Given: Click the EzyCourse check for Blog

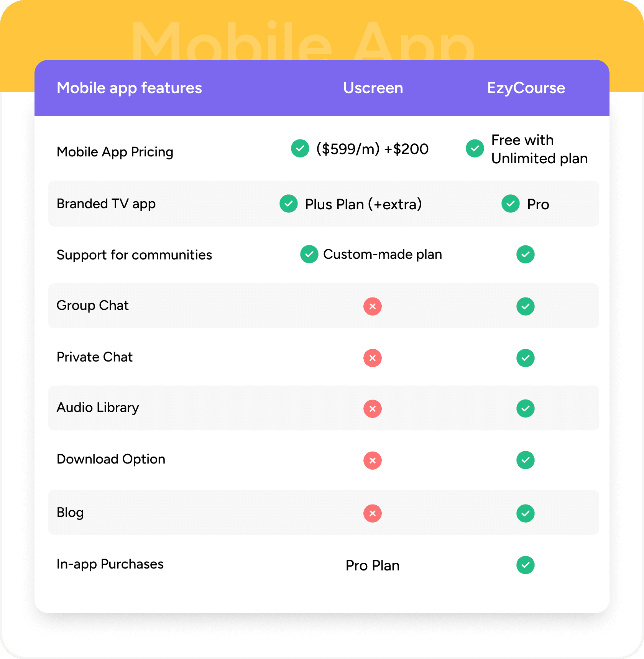Looking at the screenshot, I should (x=526, y=513).
